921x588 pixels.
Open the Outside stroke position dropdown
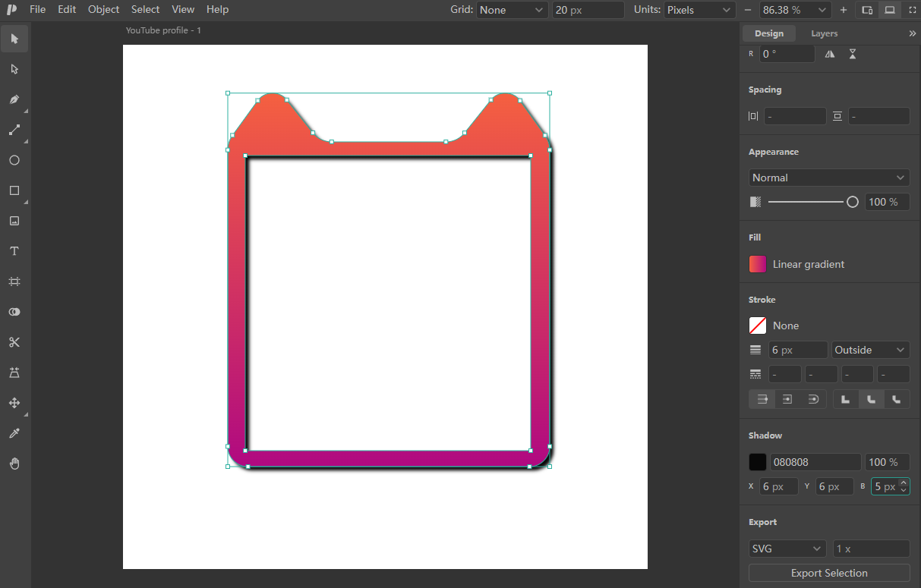[871, 350]
